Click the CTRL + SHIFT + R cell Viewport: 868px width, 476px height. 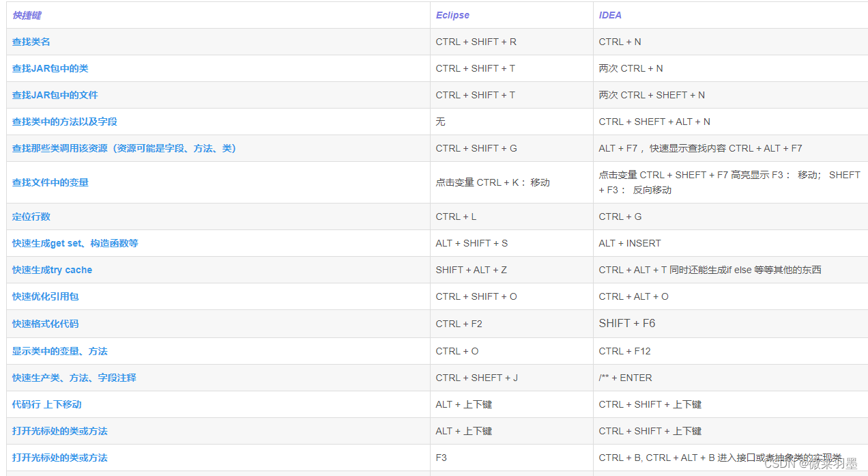pyautogui.click(x=476, y=42)
